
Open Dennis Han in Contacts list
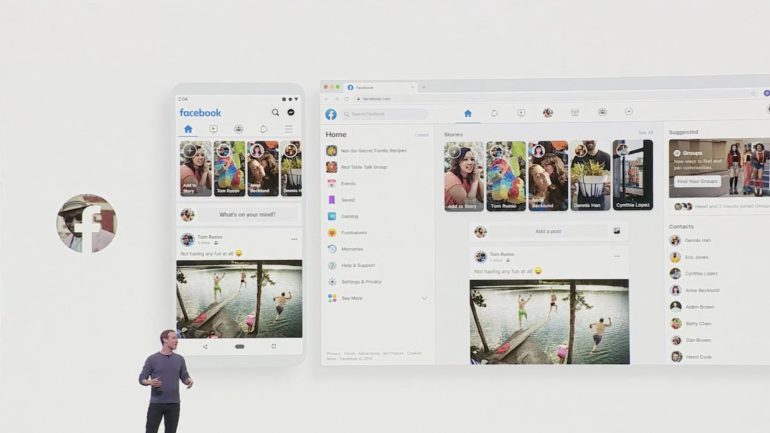[690, 241]
